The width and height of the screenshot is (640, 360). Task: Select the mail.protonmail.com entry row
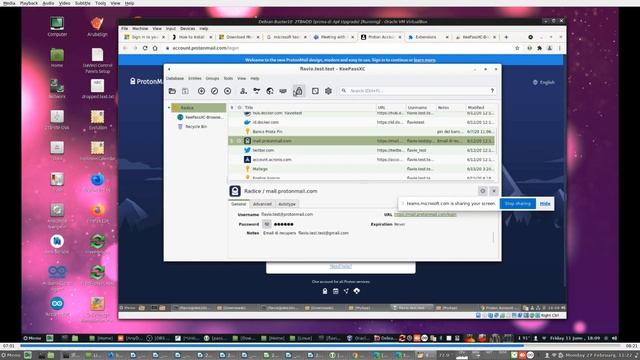click(361, 141)
